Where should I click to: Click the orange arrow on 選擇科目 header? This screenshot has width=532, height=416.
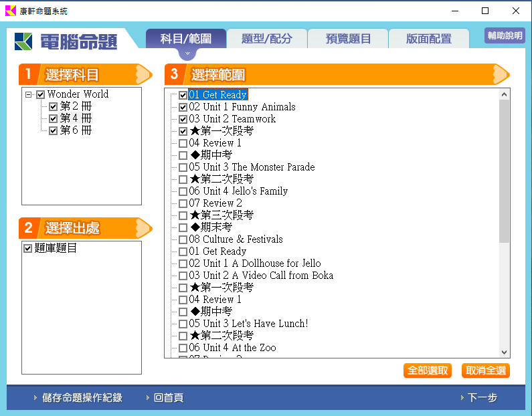point(143,74)
